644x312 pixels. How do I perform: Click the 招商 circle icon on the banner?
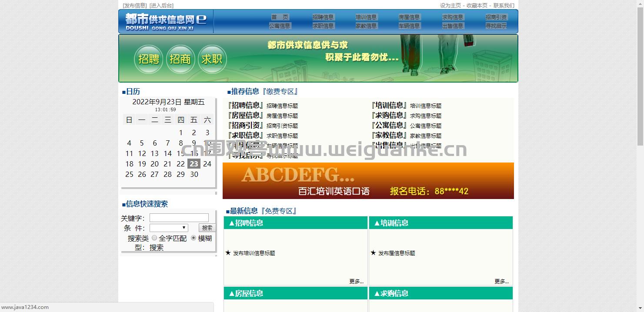point(180,60)
